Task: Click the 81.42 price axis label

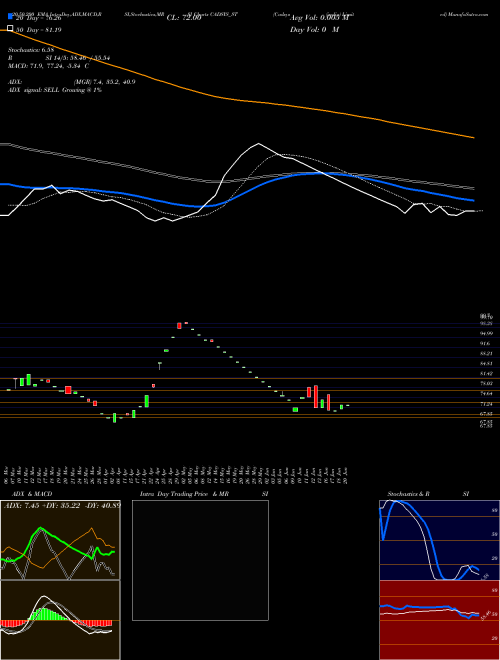Action: [487, 373]
